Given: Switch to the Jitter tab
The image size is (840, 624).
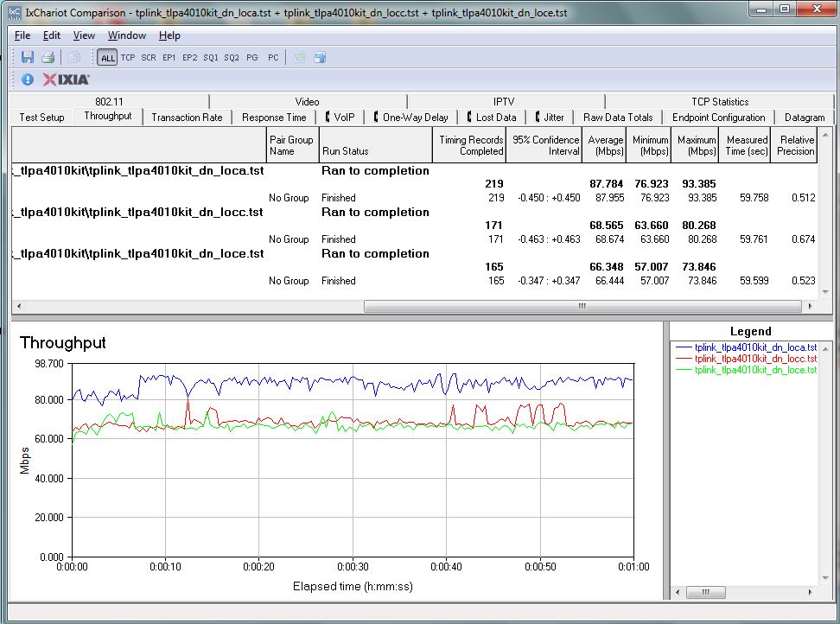Looking at the screenshot, I should click(x=550, y=118).
